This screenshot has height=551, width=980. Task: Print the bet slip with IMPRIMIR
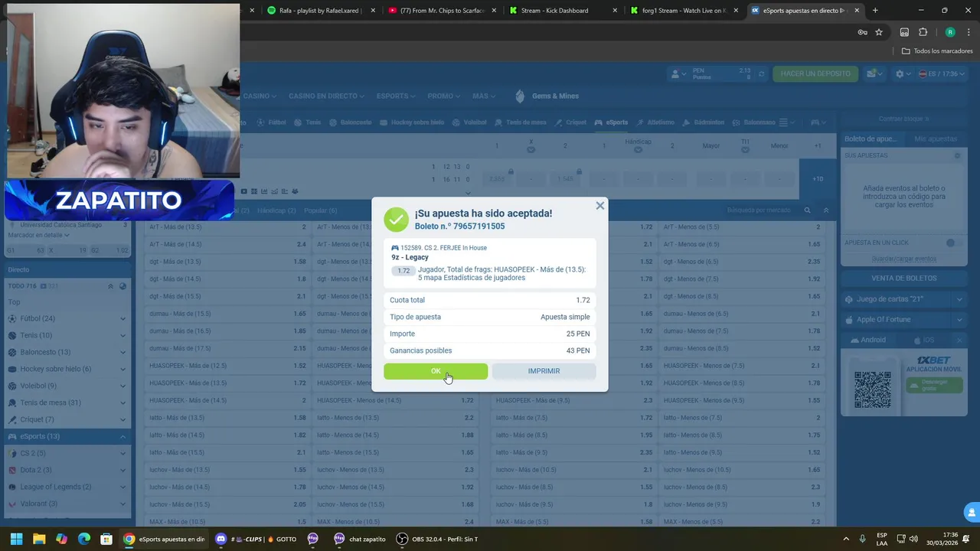[544, 371]
